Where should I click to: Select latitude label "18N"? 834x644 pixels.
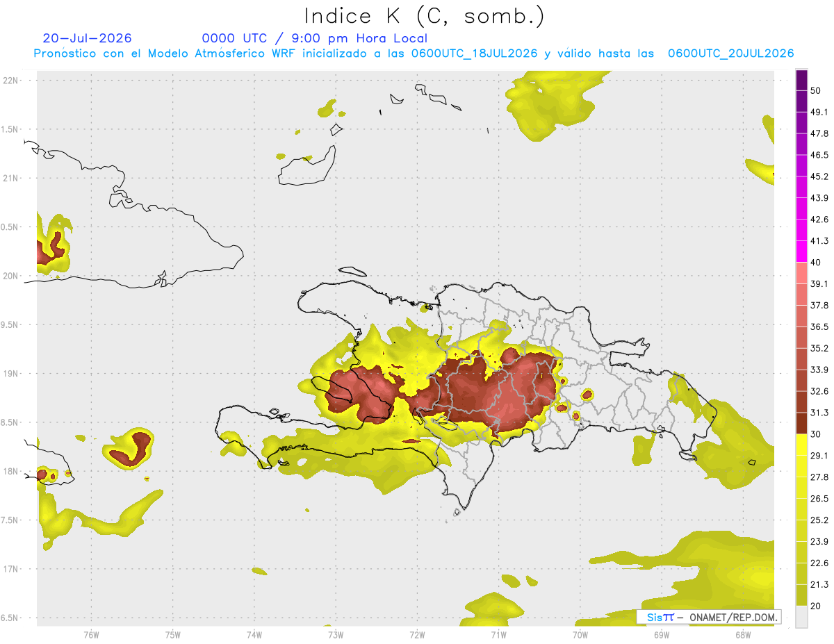click(10, 471)
